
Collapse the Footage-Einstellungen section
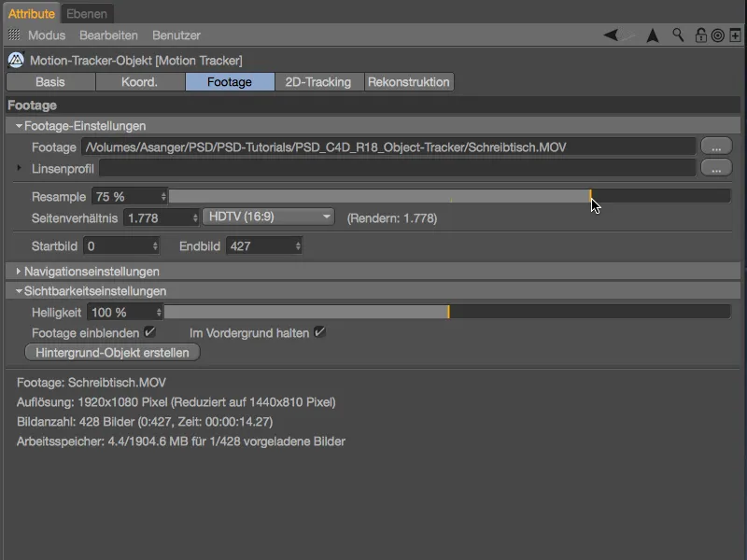[19, 126]
